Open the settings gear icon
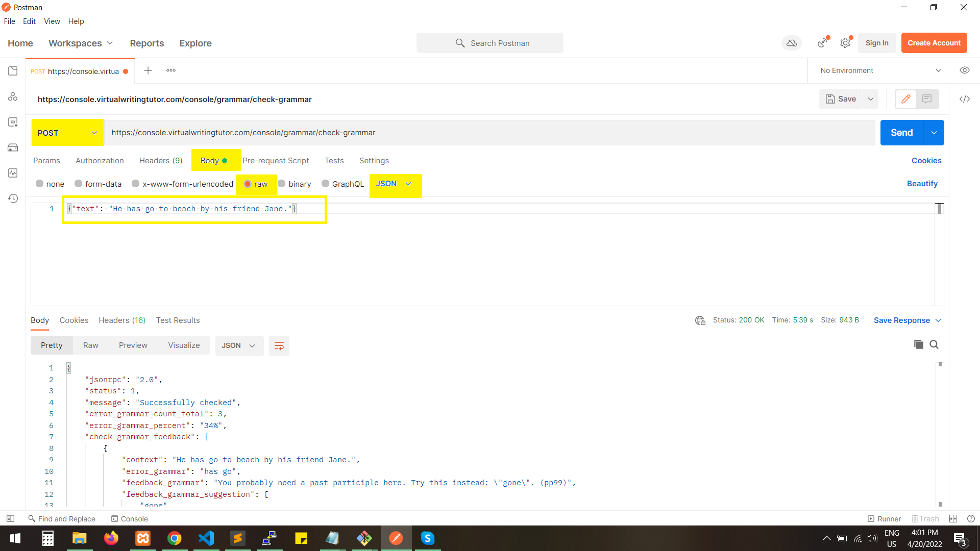This screenshot has height=551, width=980. [845, 43]
